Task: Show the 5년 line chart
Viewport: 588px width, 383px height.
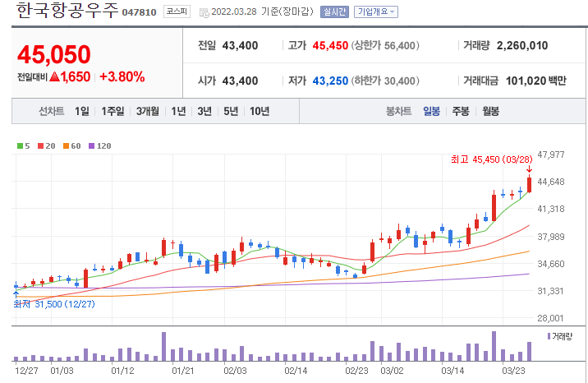Action: pos(231,111)
